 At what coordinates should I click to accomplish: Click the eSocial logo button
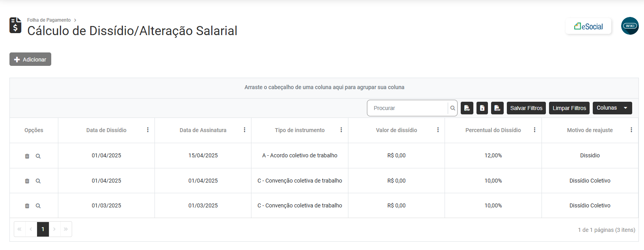pyautogui.click(x=588, y=26)
